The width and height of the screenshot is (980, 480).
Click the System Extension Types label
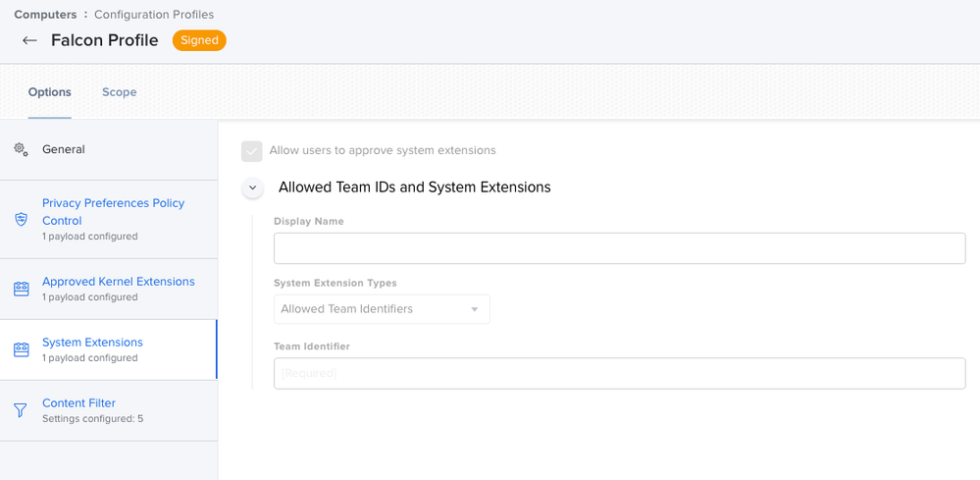coord(335,283)
